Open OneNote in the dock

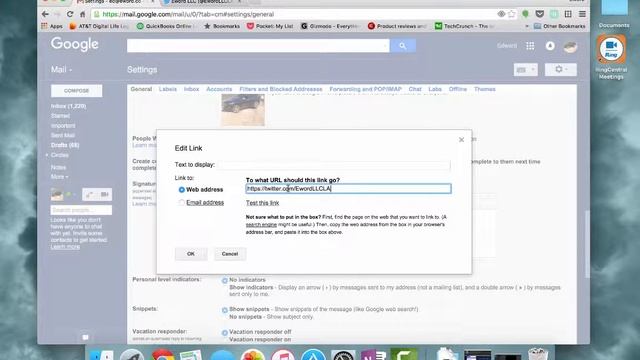pyautogui.click(x=373, y=355)
